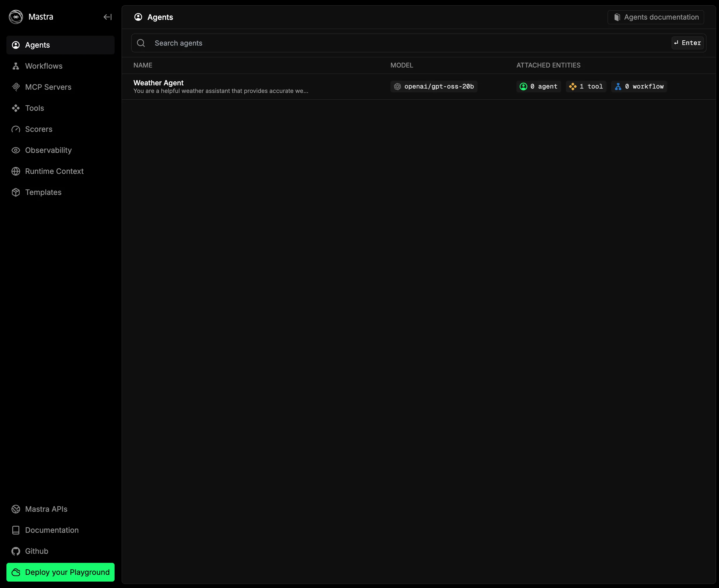The width and height of the screenshot is (719, 588).
Task: Open Agents documentation button
Action: (656, 17)
